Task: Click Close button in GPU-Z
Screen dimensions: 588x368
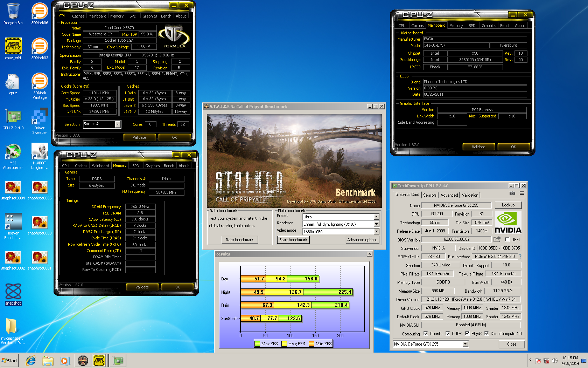Action: 512,344
